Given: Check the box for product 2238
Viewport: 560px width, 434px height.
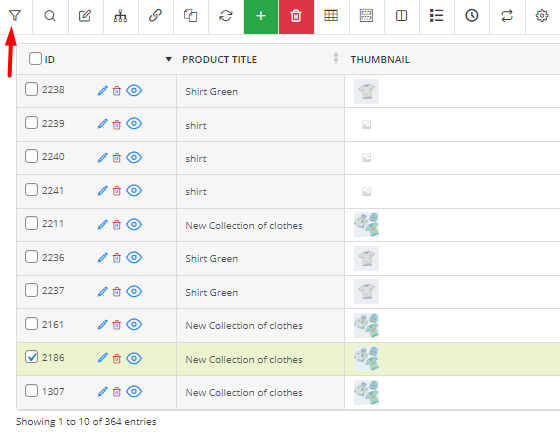Looking at the screenshot, I should pos(31,89).
